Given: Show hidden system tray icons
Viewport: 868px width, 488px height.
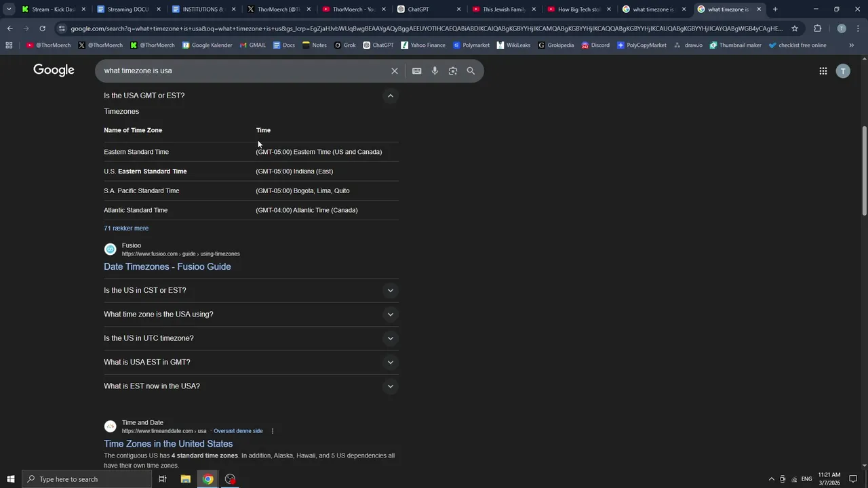Looking at the screenshot, I should click(770, 479).
